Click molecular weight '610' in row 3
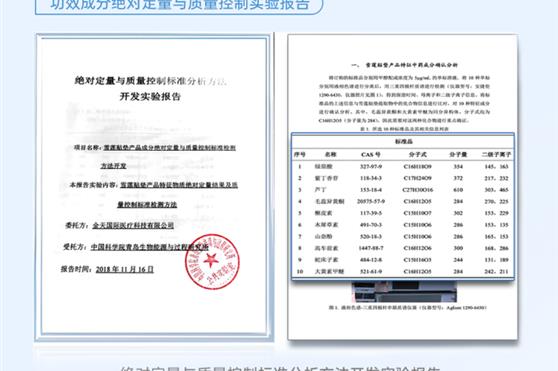Screen dimensions: 558x371 click(x=458, y=190)
